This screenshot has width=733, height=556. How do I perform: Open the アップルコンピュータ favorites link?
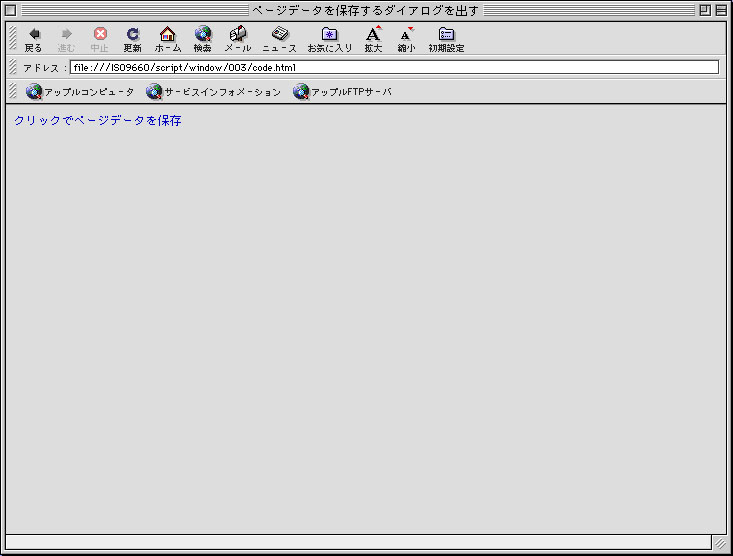[80, 92]
